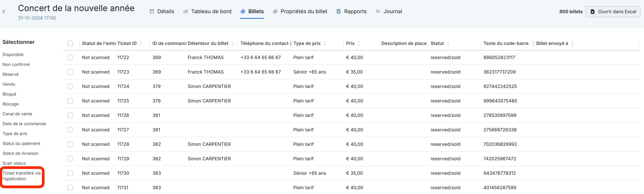Image resolution: width=644 pixels, height=194 pixels.
Task: Toggle the select-all checkbox in table header
Action: click(x=70, y=43)
